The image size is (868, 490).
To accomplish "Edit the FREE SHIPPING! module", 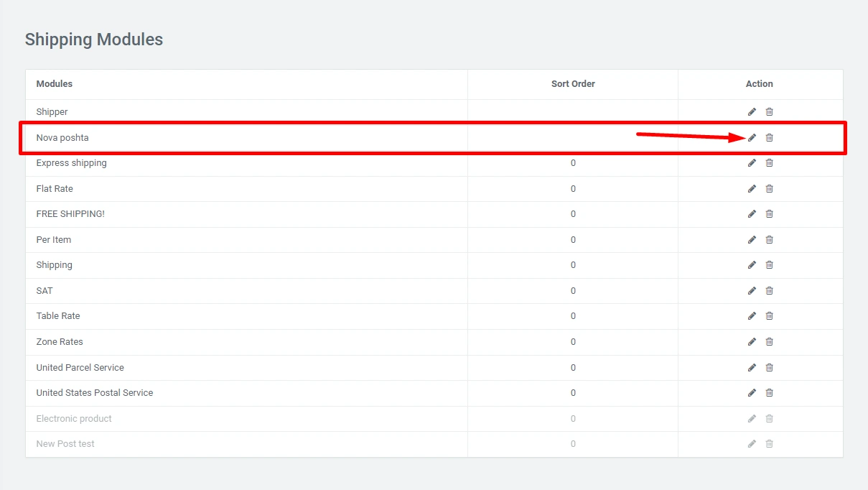I will (x=752, y=214).
